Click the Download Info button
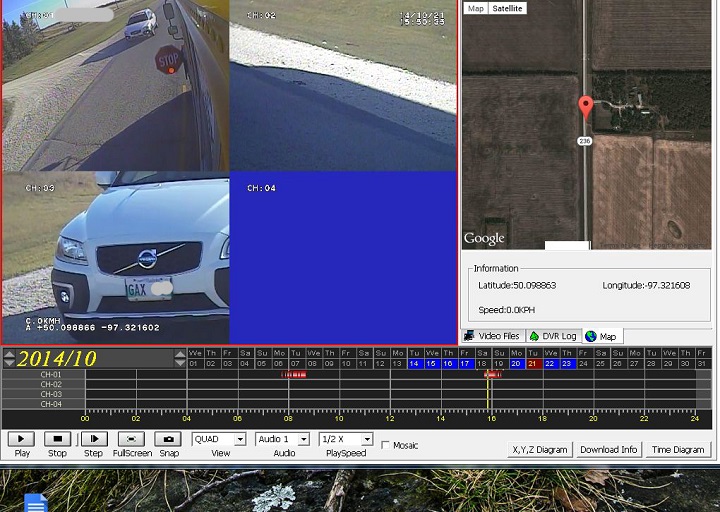The image size is (720, 512). (x=608, y=450)
